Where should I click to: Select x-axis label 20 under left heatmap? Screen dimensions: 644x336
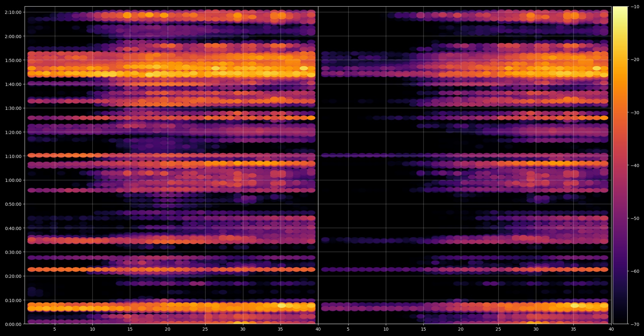[167, 329]
